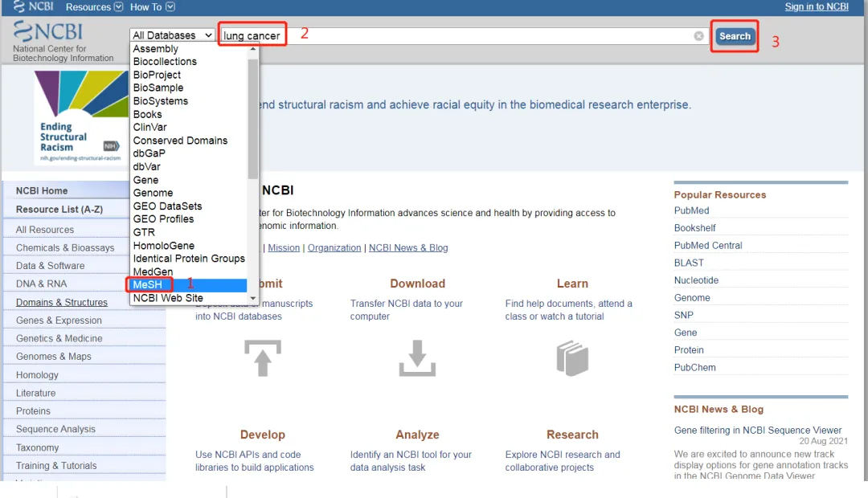Open the Ending Structural Racism banner image
This screenshot has width=868, height=498.
coord(81,117)
